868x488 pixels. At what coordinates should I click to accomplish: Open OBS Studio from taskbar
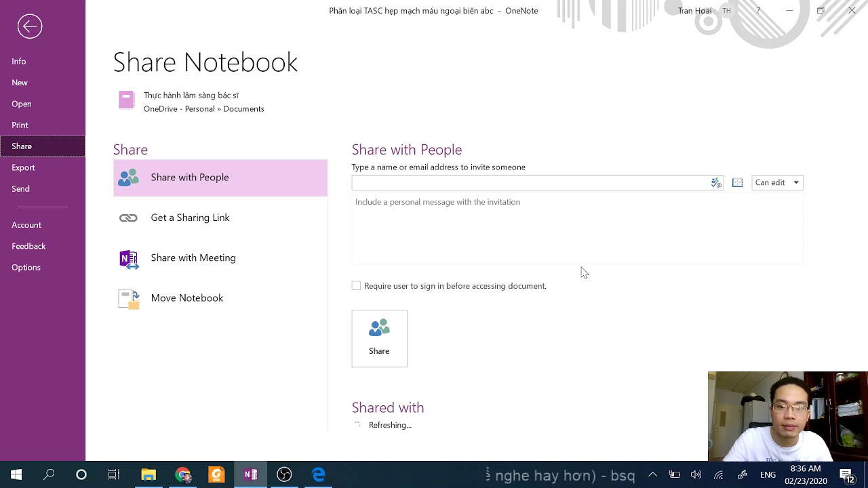click(x=284, y=474)
